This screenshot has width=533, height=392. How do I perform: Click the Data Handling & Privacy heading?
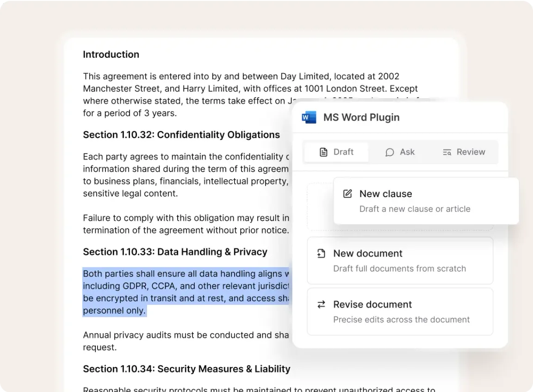pyautogui.click(x=175, y=252)
